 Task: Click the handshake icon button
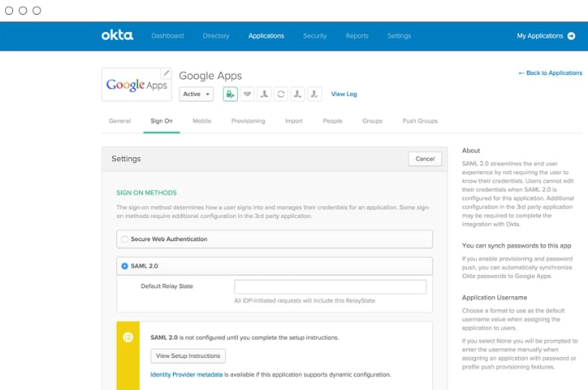[x=247, y=94]
